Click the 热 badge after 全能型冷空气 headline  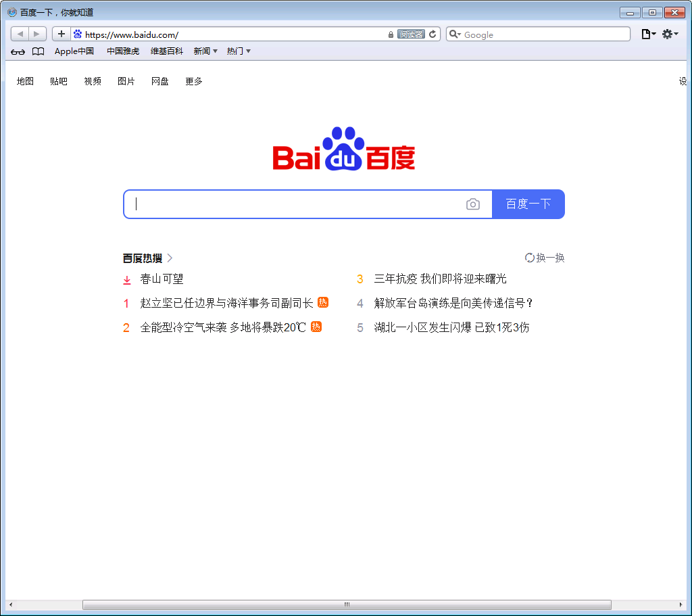(x=316, y=327)
